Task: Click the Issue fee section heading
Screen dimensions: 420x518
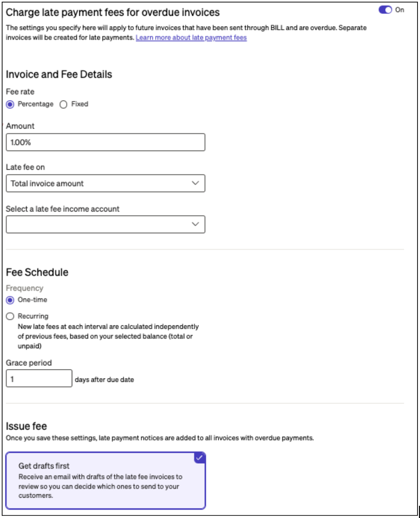Action: [x=26, y=426]
